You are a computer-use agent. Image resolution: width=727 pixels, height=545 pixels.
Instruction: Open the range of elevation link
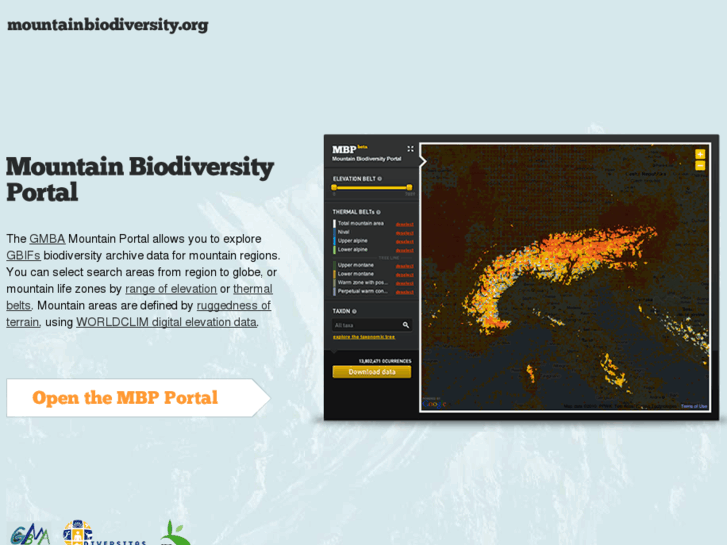coord(171,289)
